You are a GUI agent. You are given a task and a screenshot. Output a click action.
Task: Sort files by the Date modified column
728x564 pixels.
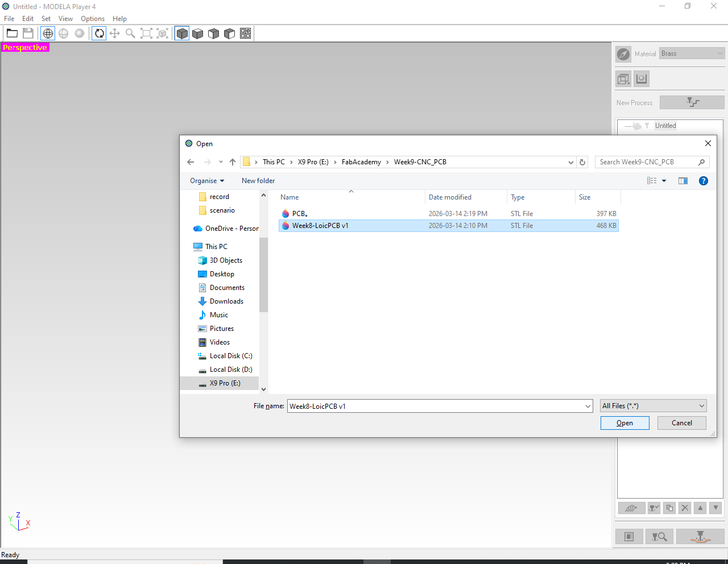(466, 197)
